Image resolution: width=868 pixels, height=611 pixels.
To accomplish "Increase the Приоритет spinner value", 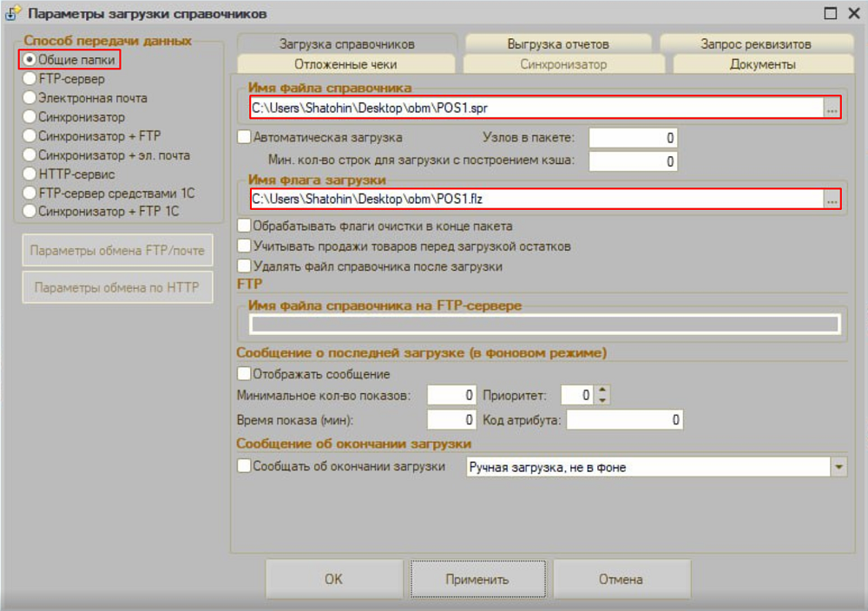I will pyautogui.click(x=603, y=391).
